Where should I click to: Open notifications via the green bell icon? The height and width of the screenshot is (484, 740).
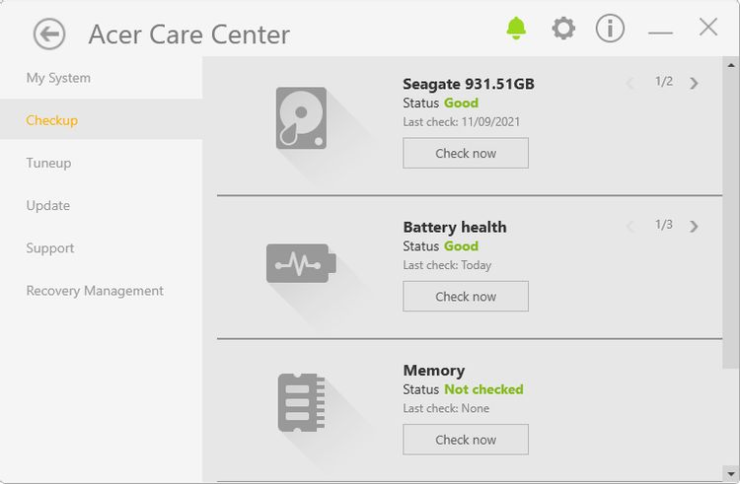516,28
